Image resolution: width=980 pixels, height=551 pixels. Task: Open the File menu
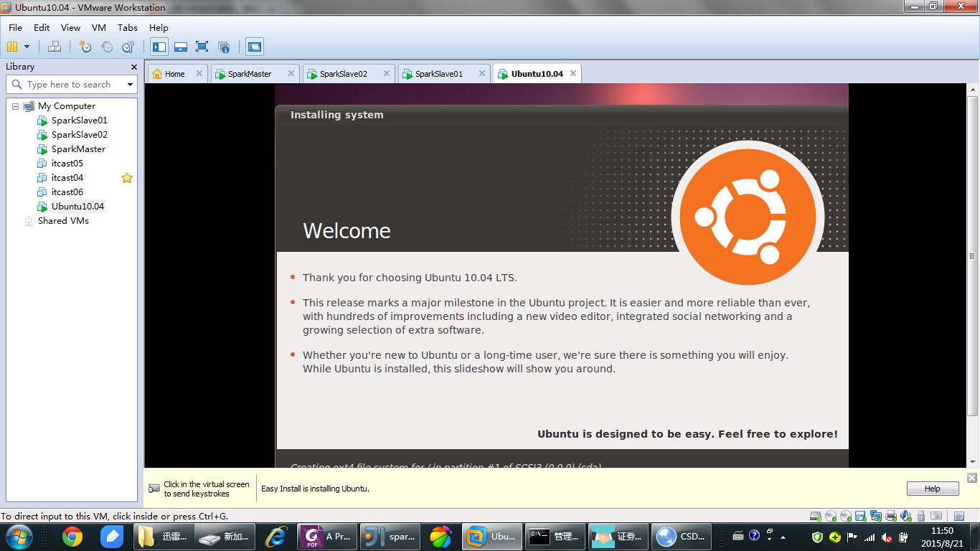(15, 27)
